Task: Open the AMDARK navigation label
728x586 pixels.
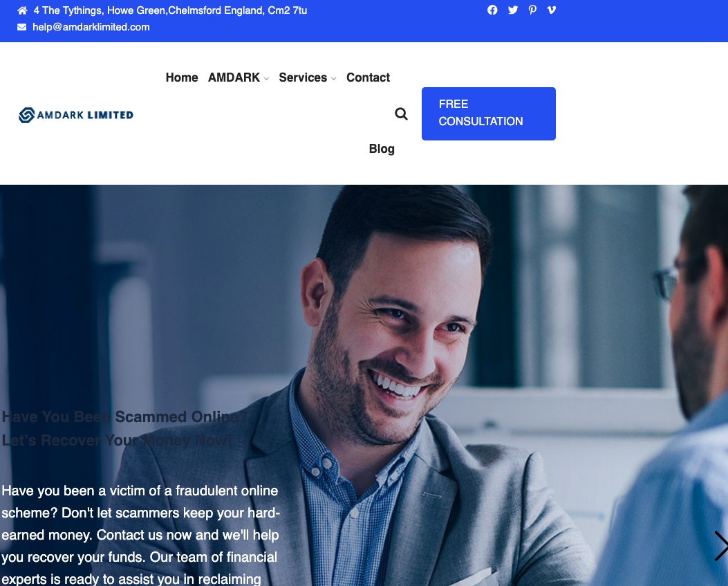Action: click(x=234, y=77)
